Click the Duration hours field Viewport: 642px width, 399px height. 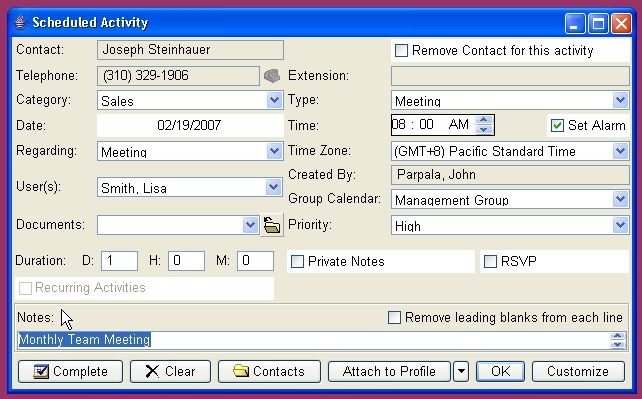[x=186, y=261]
